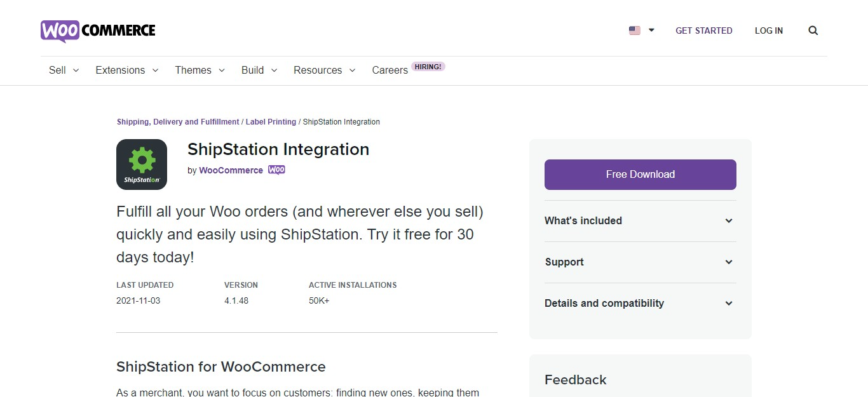Screen dimensions: 868x397
Task: Open the Resources menu
Action: tap(318, 70)
